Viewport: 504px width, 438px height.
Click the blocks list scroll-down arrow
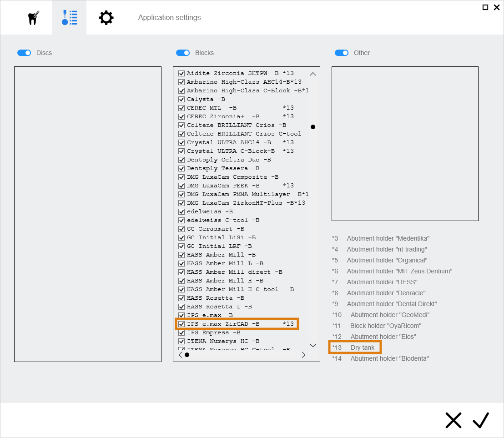point(313,346)
